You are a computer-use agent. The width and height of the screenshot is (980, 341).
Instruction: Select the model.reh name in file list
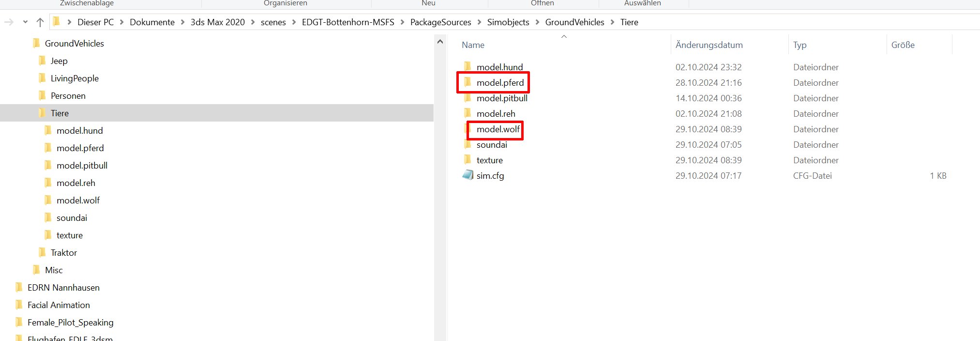[x=496, y=114]
